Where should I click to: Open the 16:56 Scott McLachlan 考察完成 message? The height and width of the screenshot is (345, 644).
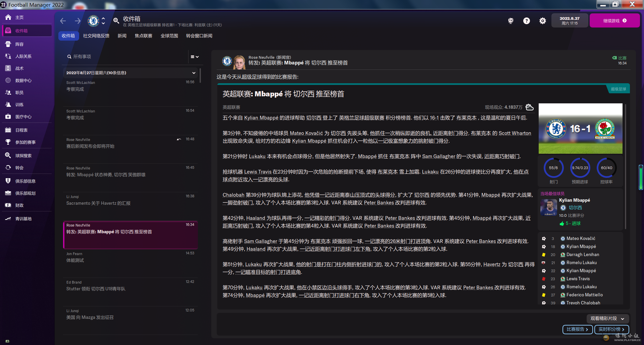click(130, 92)
